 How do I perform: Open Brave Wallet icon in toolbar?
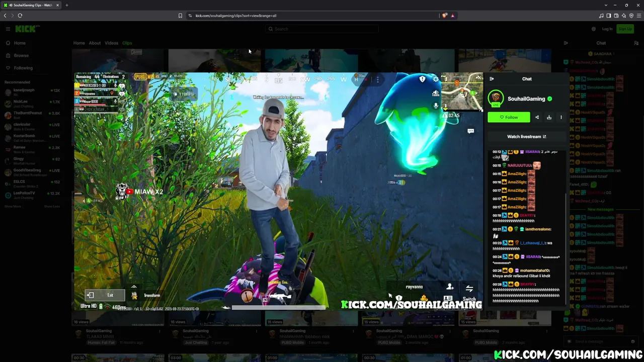616,16
